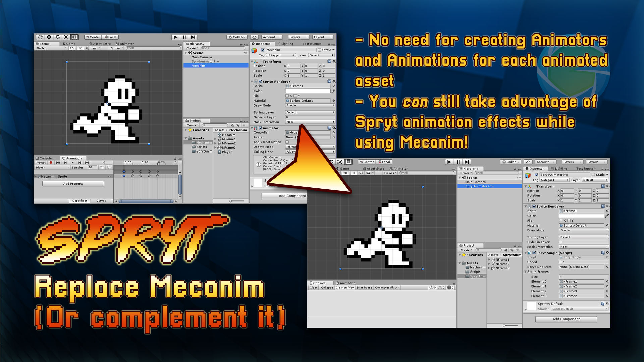Jump to first keyframe in Animation window
This screenshot has width=644, height=362.
click(x=58, y=163)
